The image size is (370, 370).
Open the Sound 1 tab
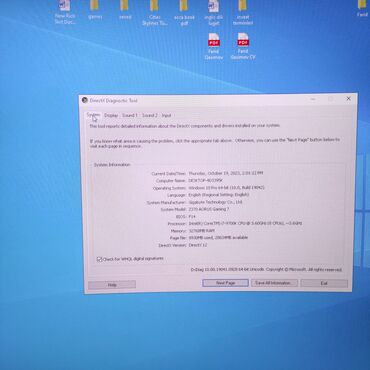(x=130, y=115)
